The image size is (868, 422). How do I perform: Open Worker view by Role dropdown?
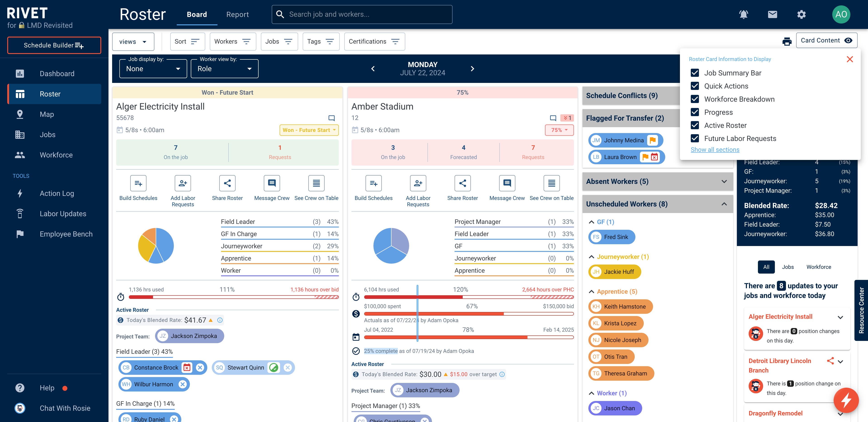[x=224, y=69]
